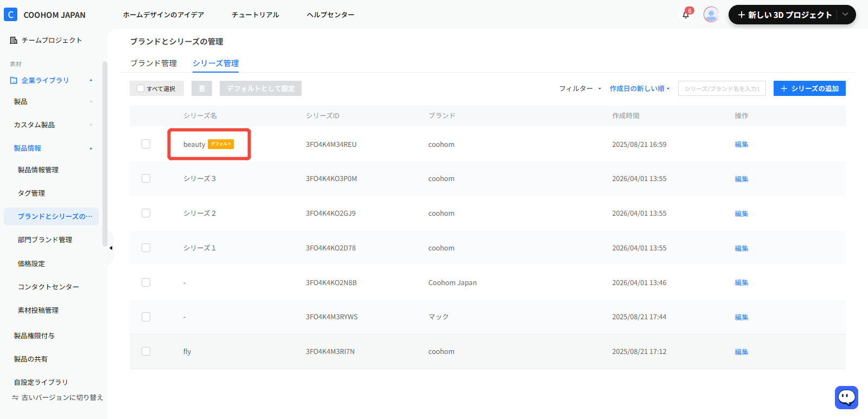Open 価格設定 in the sidebar
The height and width of the screenshot is (419, 868).
pos(31,263)
